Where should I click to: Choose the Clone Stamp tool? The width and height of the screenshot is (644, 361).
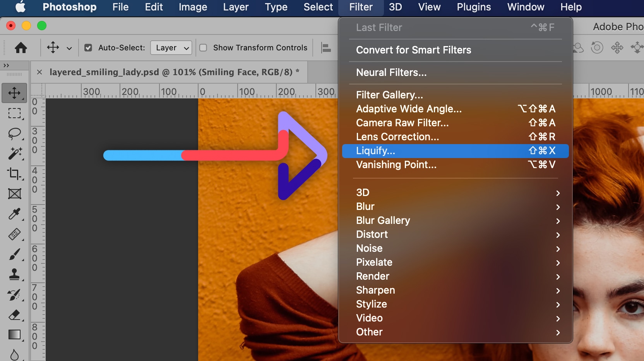tap(14, 275)
